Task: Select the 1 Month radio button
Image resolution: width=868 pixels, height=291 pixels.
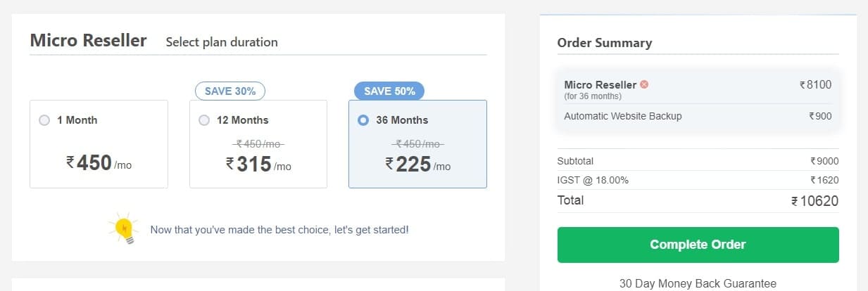Action: click(x=44, y=120)
